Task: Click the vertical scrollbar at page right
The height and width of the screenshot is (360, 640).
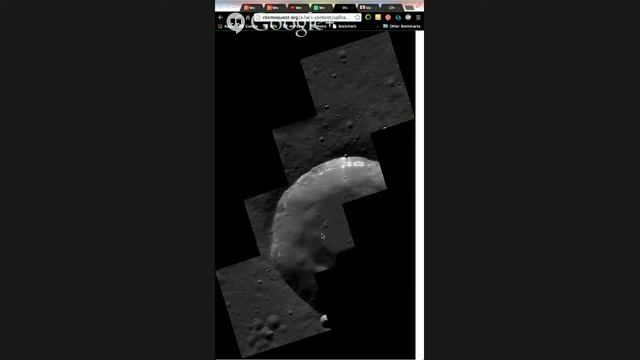Action: (x=420, y=195)
